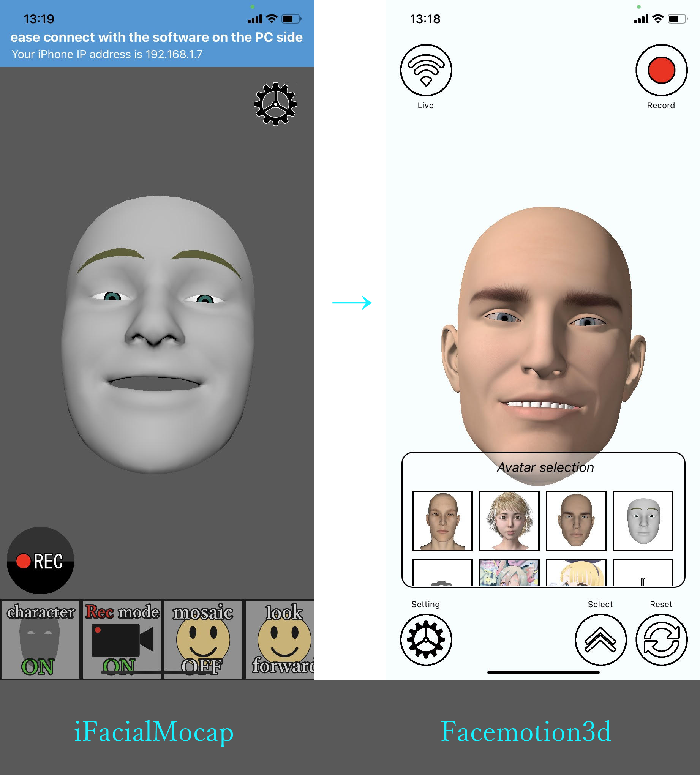
Task: Tap the Setting label above gear
Action: coord(426,604)
